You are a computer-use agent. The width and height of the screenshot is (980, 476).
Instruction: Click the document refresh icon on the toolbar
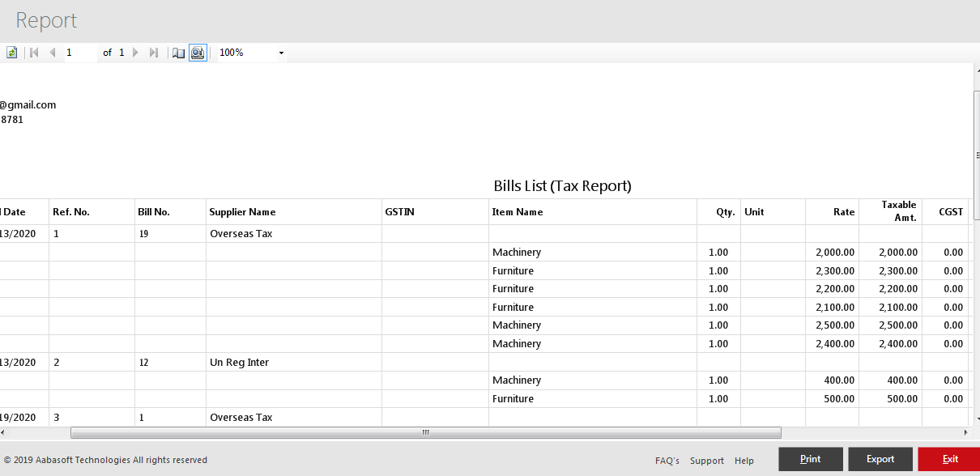(11, 52)
